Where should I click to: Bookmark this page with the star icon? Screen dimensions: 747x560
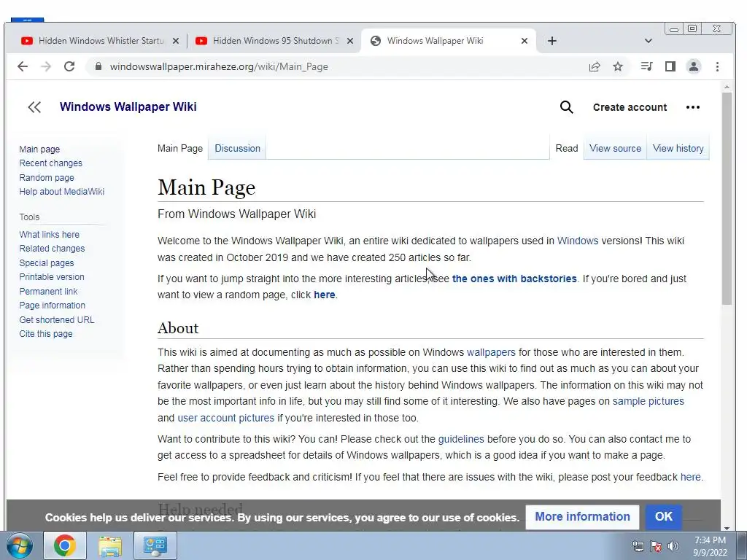pyautogui.click(x=618, y=66)
